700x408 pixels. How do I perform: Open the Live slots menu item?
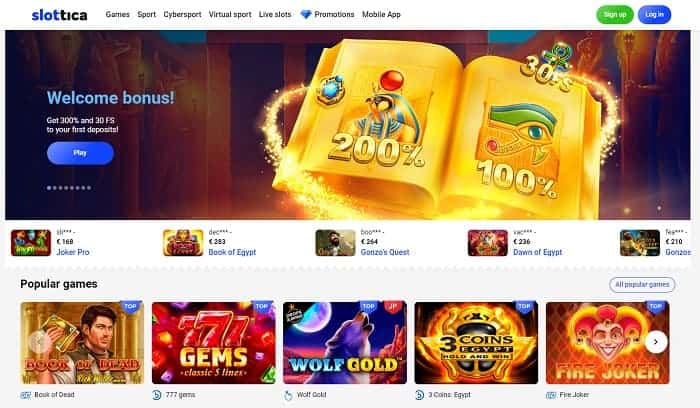pos(275,15)
